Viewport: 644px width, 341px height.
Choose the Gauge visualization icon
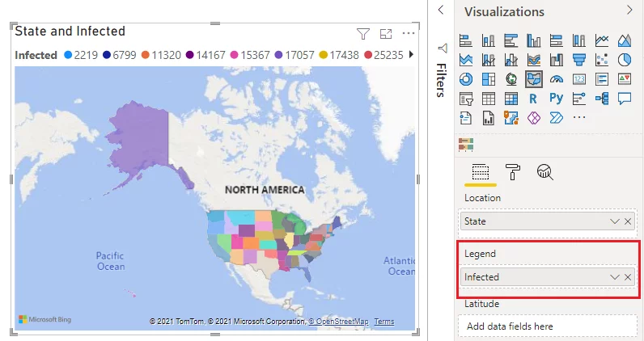point(556,79)
